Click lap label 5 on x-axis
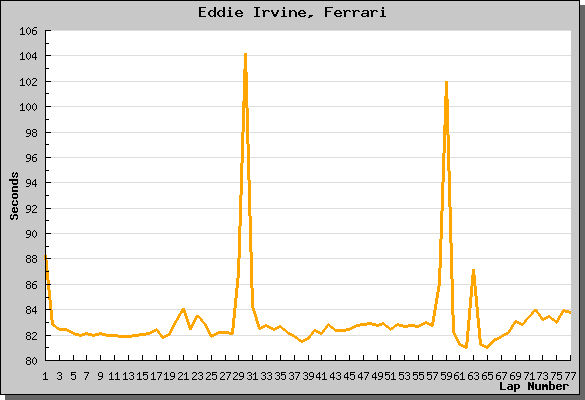This screenshot has height=400, width=585. click(x=73, y=376)
